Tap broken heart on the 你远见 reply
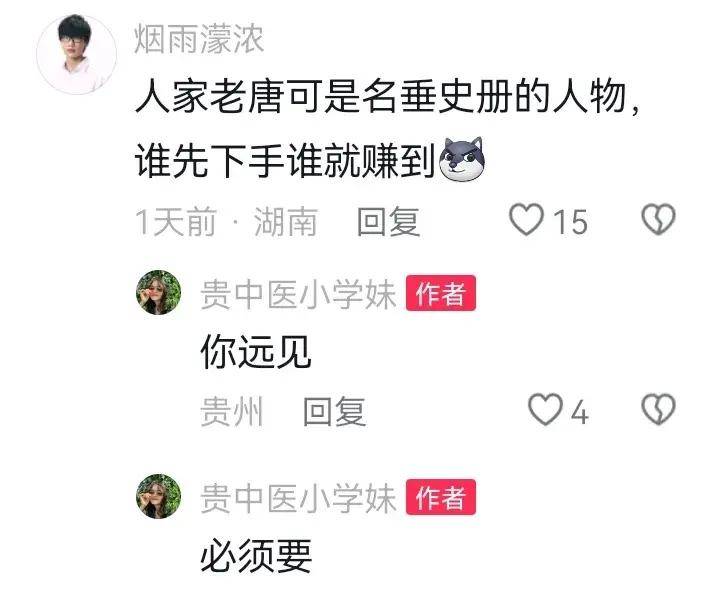The width and height of the screenshot is (720, 592). [658, 409]
